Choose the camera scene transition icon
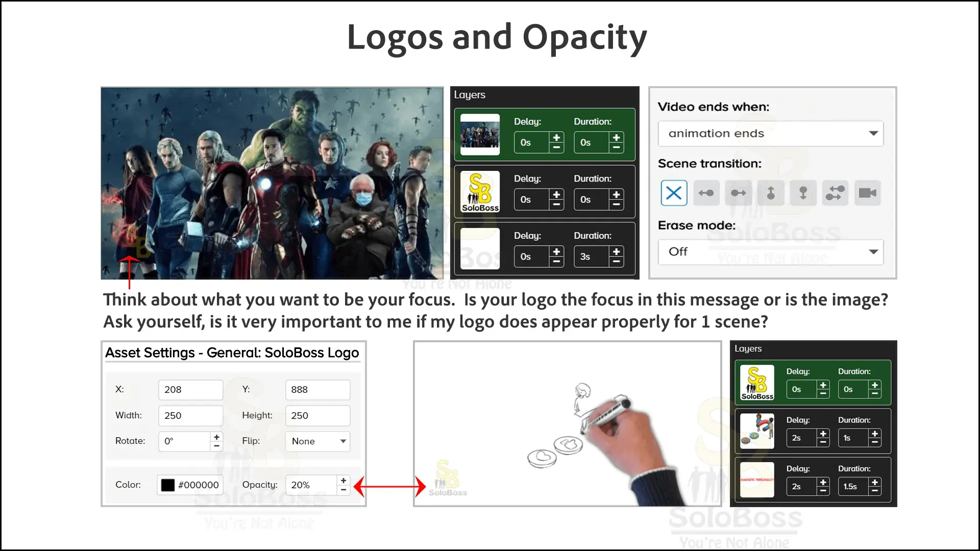 pos(867,193)
